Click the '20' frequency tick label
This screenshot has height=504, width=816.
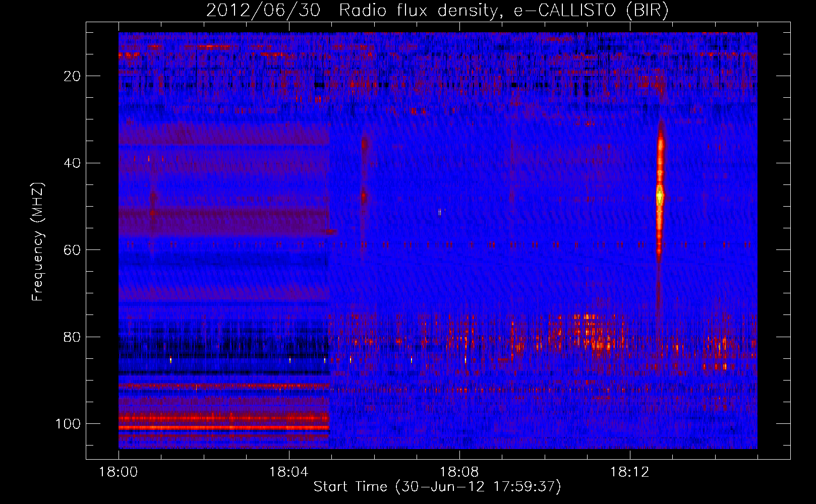coord(73,76)
